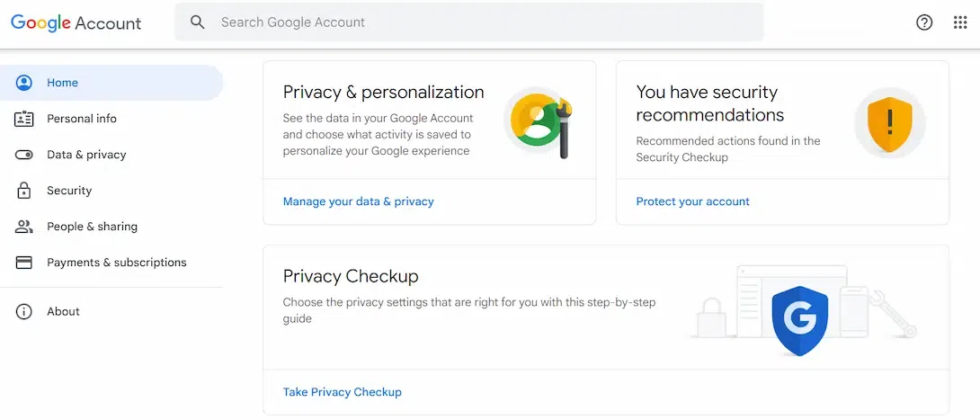
Task: Click the search magnifier icon
Action: pos(198,22)
